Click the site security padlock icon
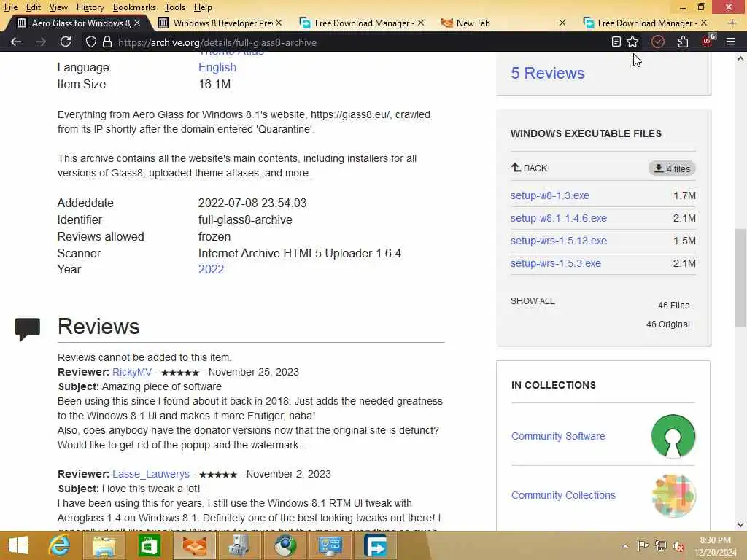The image size is (747, 560). point(107,42)
